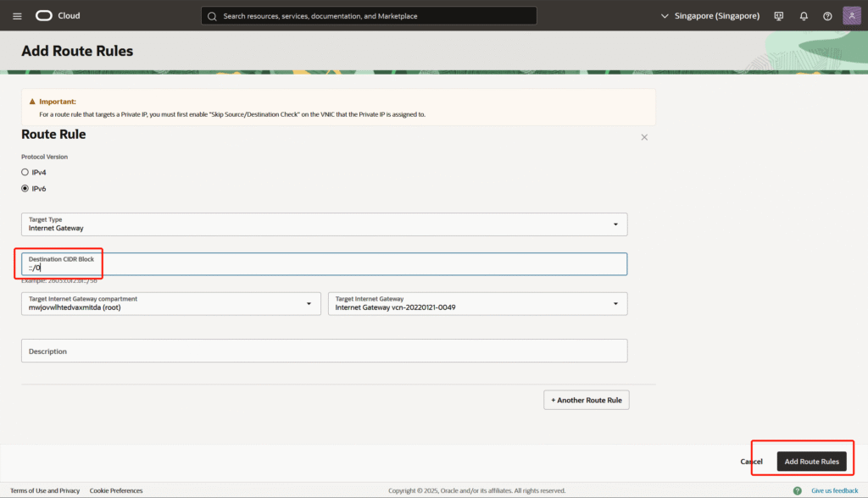Open the Target Internet Gateway dropdown
The image size is (868, 498).
click(477, 303)
